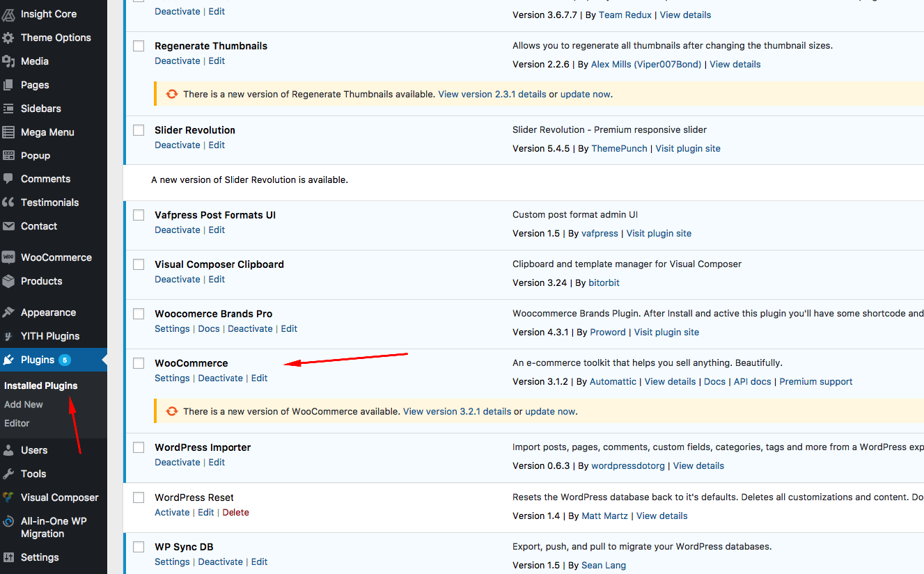This screenshot has width=924, height=574.
Task: Click update now for WooCommerce
Action: (550, 411)
